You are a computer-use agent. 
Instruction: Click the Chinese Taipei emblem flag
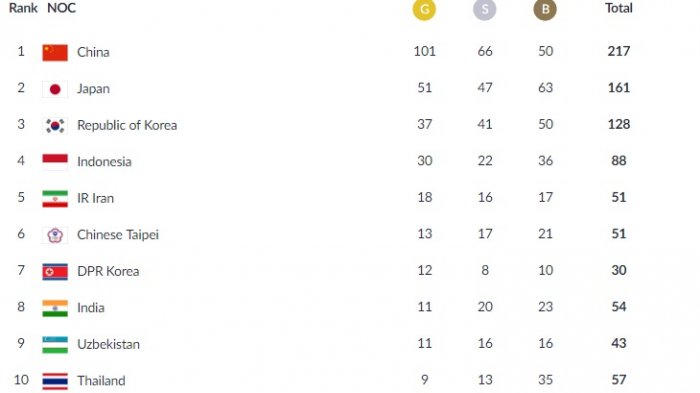(55, 235)
